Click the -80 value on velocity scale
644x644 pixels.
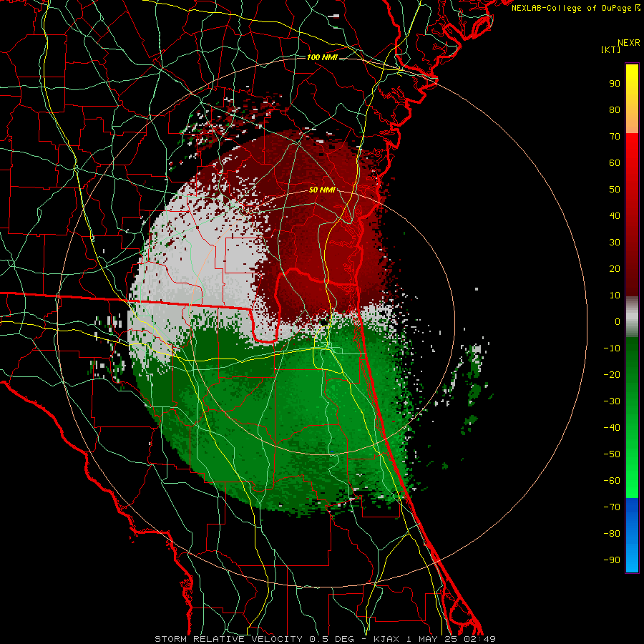pos(612,534)
